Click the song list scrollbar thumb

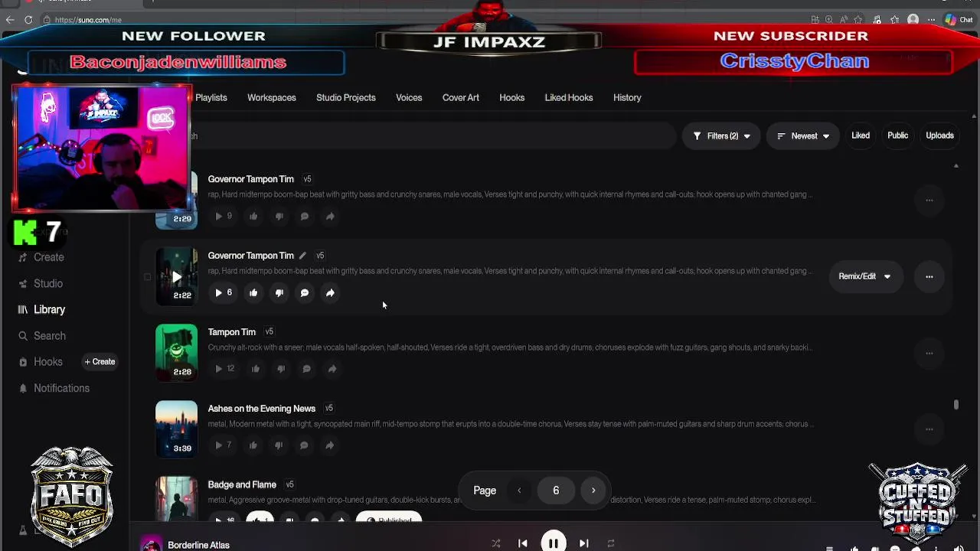click(x=955, y=405)
